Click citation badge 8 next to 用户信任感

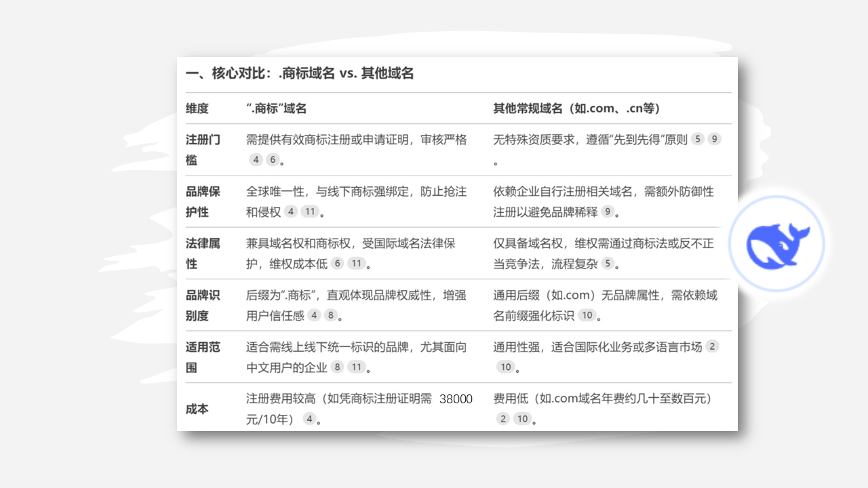(331, 315)
